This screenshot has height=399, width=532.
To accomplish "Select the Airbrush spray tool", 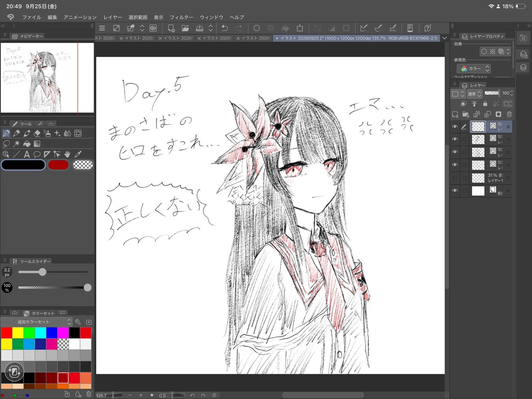I will [x=47, y=133].
